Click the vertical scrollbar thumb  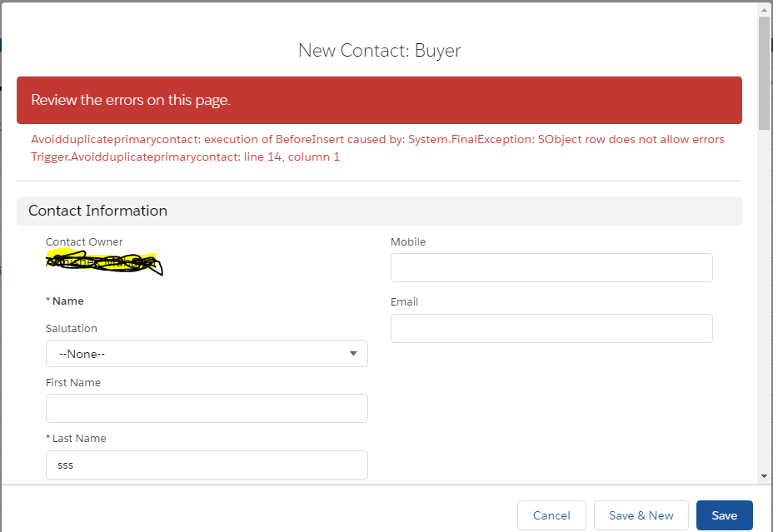pos(764,71)
